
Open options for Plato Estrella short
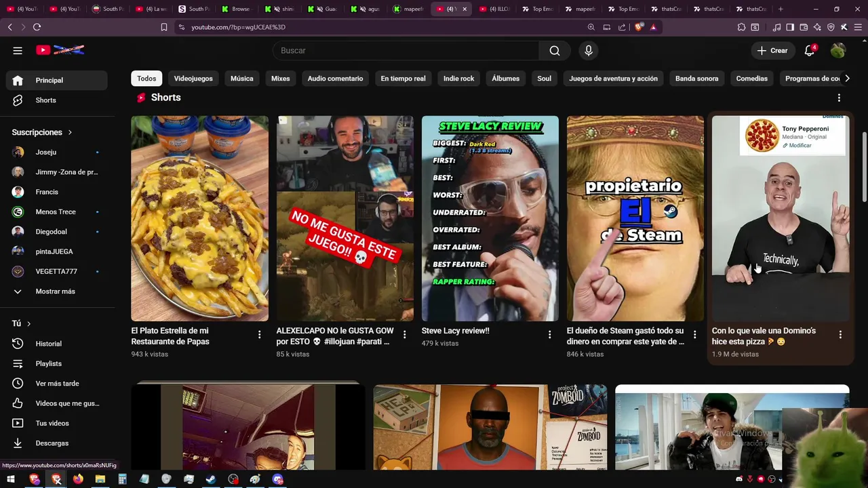click(259, 334)
